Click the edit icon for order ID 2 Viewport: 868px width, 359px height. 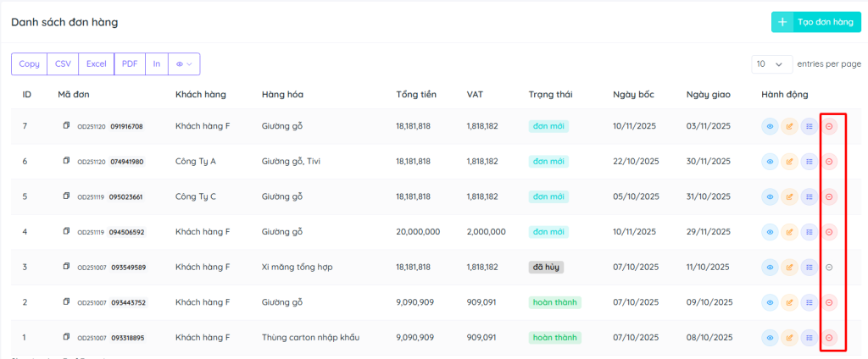point(790,301)
